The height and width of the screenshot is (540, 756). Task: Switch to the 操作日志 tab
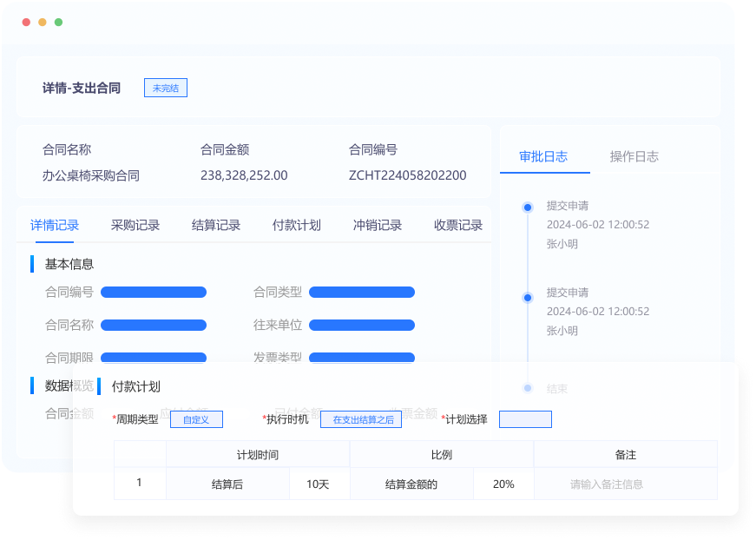click(634, 156)
